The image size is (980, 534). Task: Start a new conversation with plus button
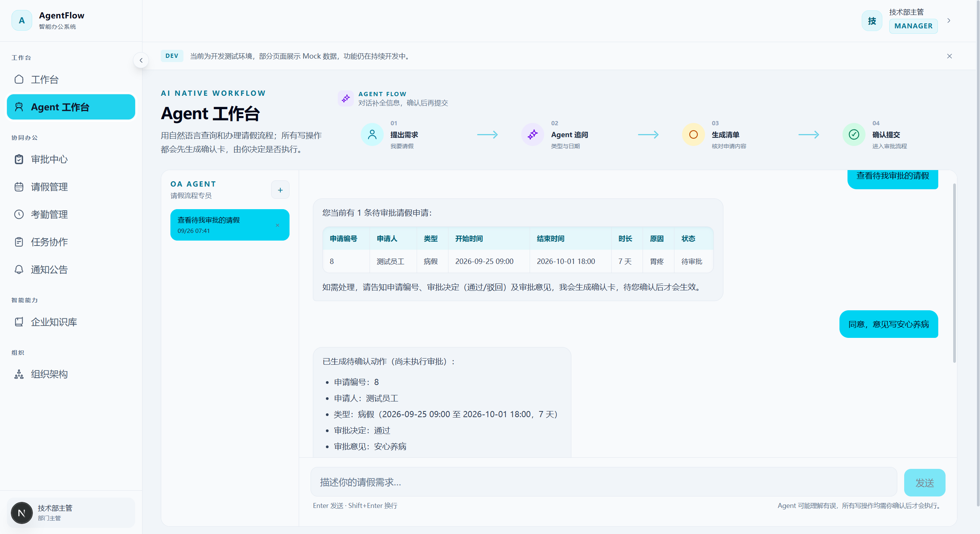pyautogui.click(x=280, y=190)
